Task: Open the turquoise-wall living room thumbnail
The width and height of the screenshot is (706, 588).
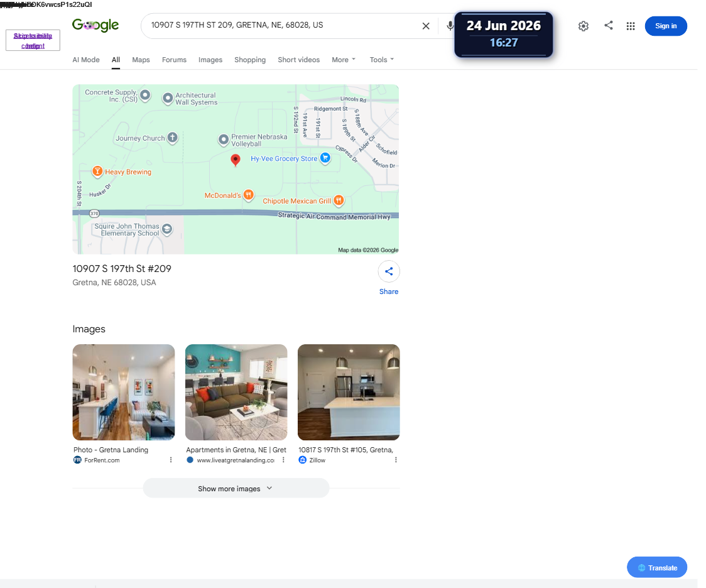Action: point(236,392)
